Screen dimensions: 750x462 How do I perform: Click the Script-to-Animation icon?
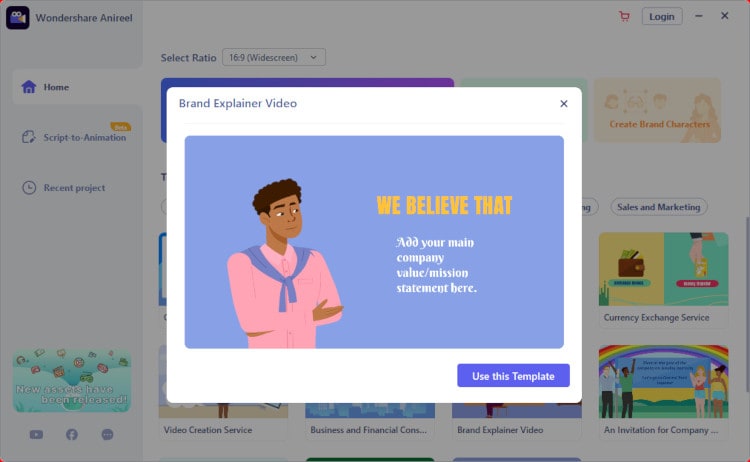click(29, 137)
